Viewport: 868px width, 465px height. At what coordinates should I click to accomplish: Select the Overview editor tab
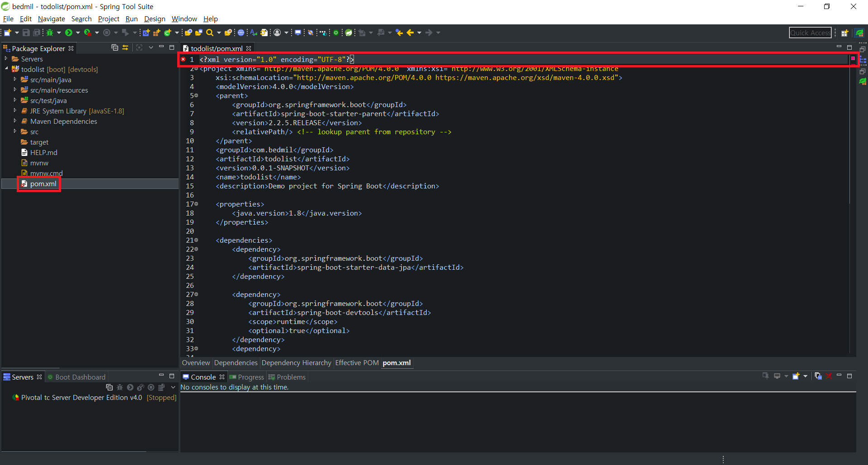tap(196, 363)
